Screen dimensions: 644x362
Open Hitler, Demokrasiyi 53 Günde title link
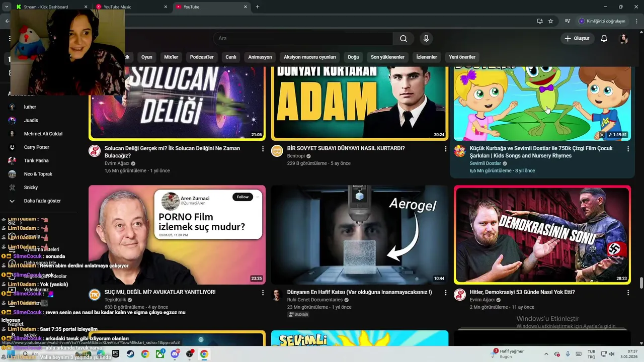point(522,292)
